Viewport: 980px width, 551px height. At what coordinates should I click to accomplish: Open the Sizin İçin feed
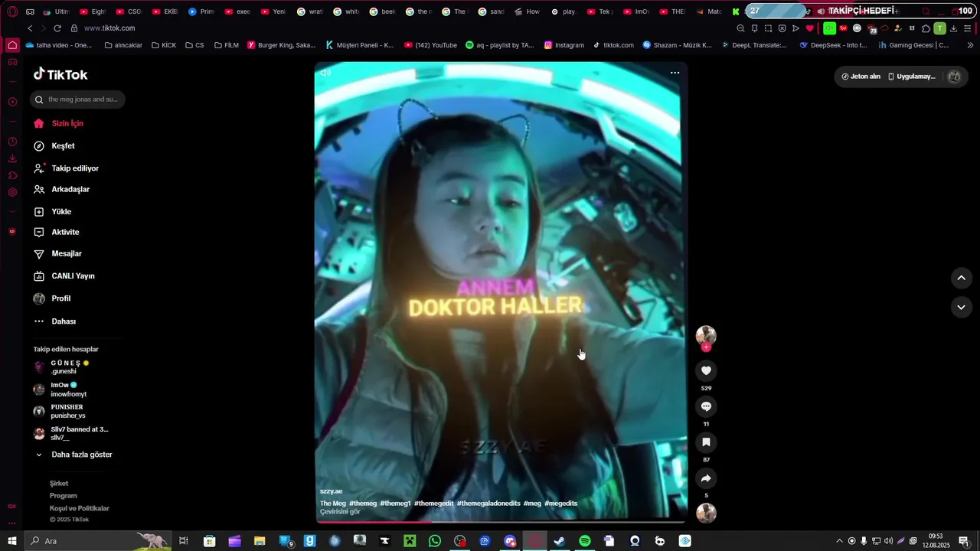pyautogui.click(x=59, y=123)
